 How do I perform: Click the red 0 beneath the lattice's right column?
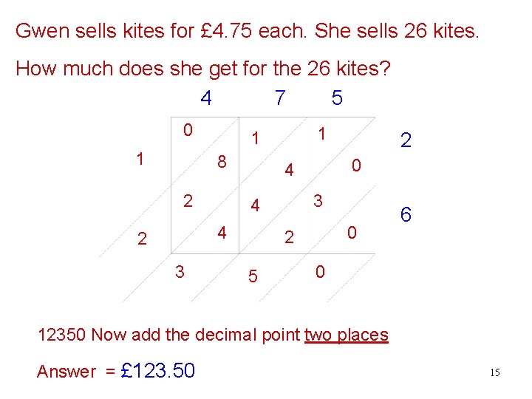point(319,271)
